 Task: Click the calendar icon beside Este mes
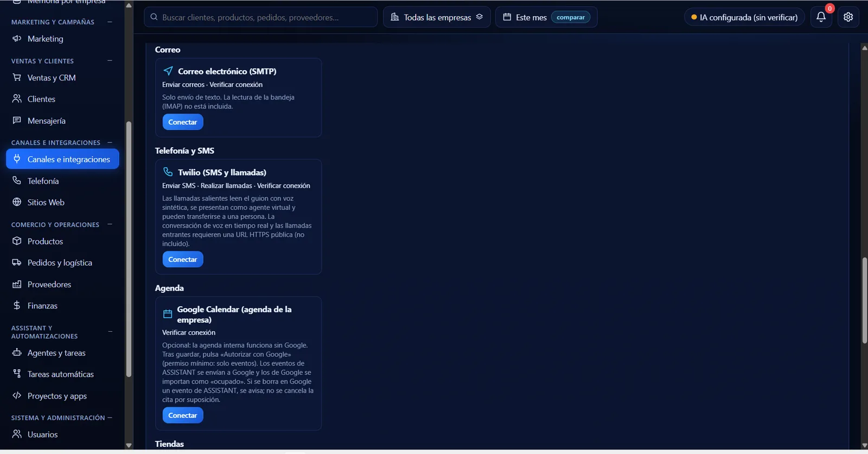[x=507, y=17]
